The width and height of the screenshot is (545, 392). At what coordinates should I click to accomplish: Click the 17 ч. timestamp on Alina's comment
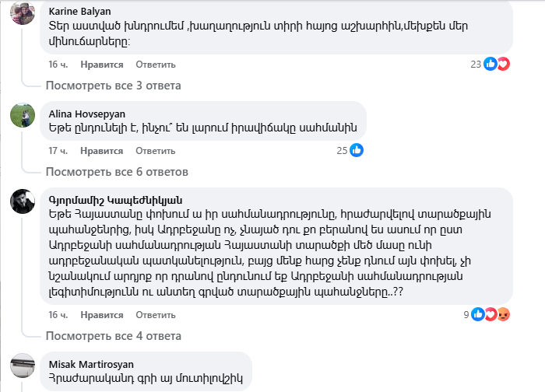tap(59, 150)
